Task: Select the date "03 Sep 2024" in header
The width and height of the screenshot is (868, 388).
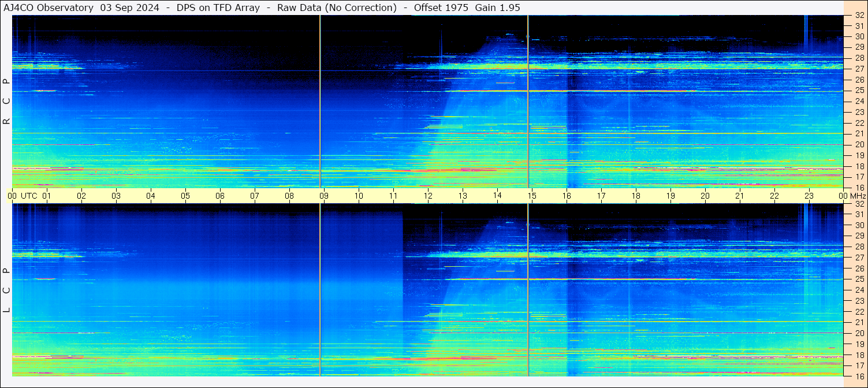Action: click(x=130, y=8)
